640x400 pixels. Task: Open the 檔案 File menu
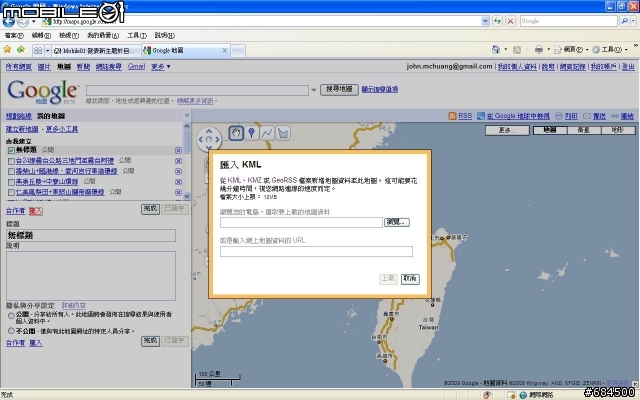pyautogui.click(x=14, y=36)
